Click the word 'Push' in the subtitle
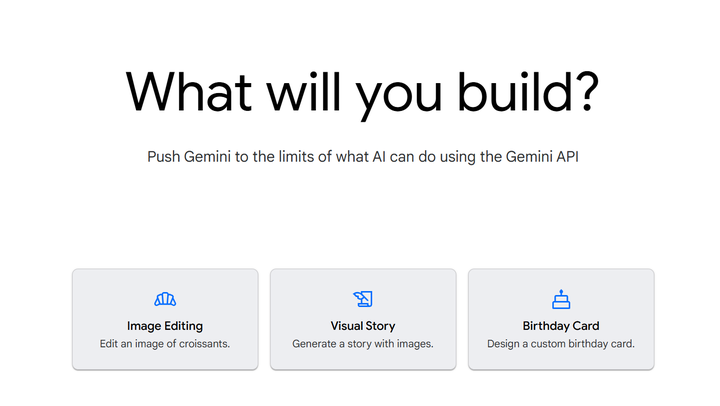The width and height of the screenshot is (720, 406). click(163, 157)
